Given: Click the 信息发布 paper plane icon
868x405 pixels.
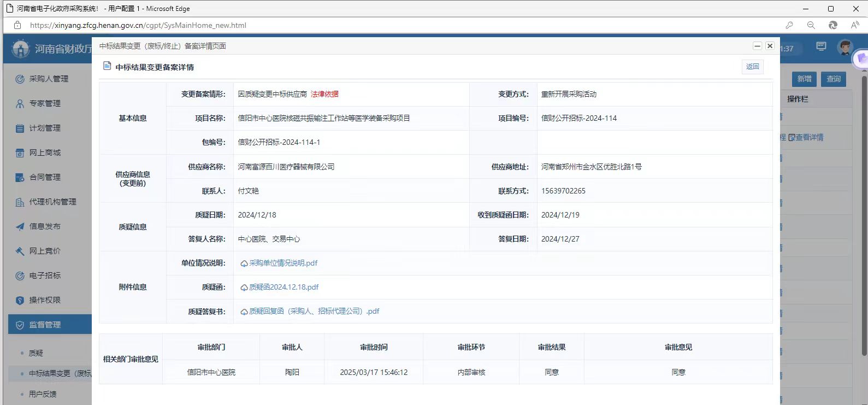Looking at the screenshot, I should click(x=20, y=226).
